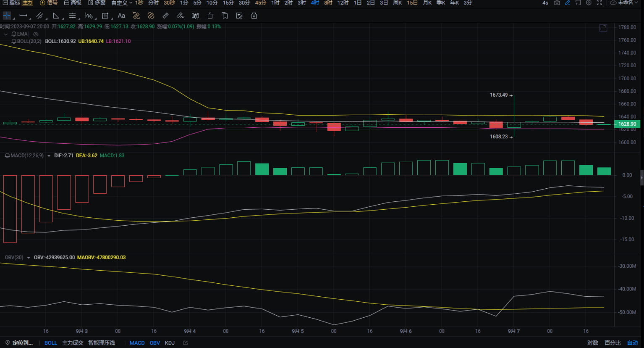Open the 自定义 timeframe dropdown
644x348 pixels.
point(122,3)
